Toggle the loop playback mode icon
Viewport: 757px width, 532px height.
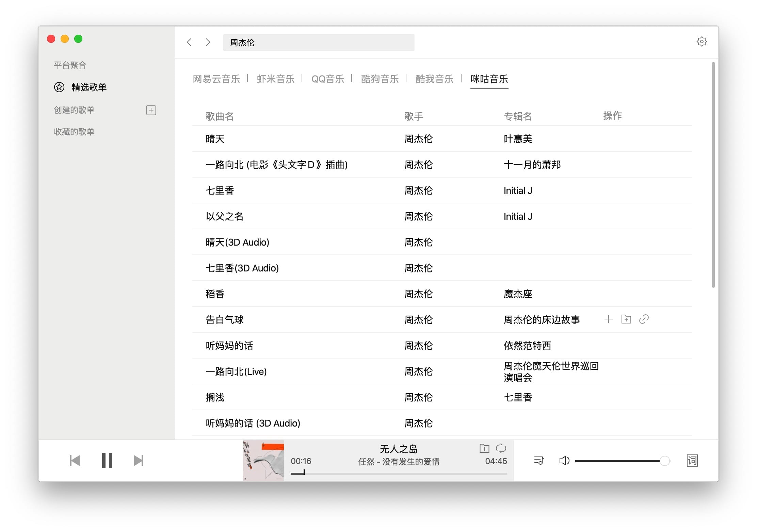(501, 448)
